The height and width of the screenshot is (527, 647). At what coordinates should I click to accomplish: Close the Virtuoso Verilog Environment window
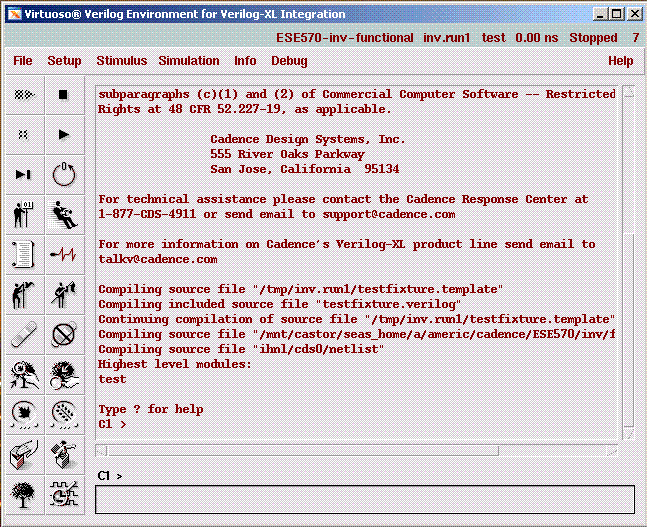(634, 14)
